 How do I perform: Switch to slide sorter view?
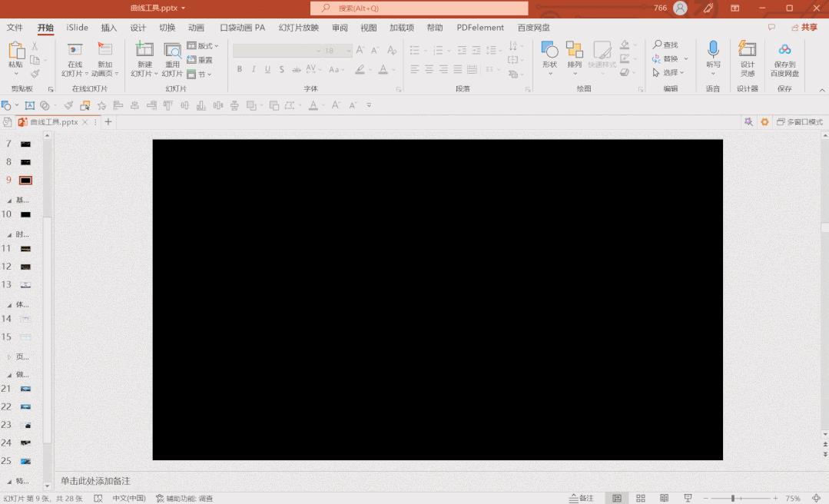pyautogui.click(x=641, y=499)
